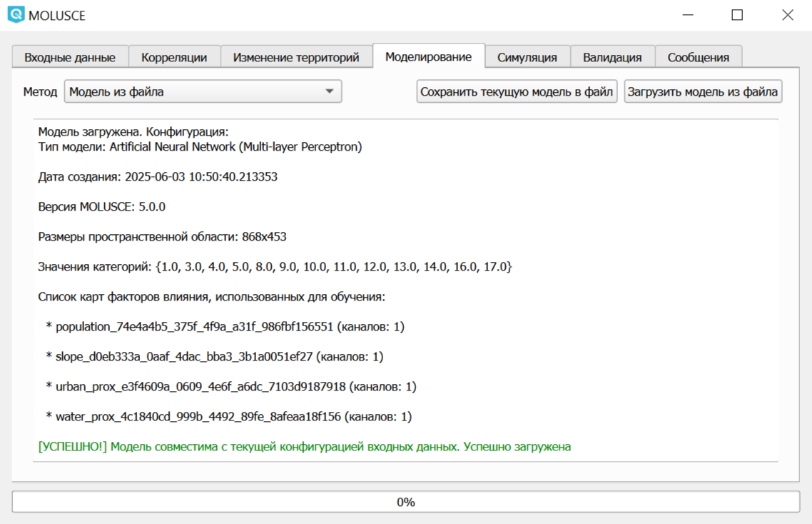Open the Корреляции tab
The width and height of the screenshot is (812, 524).
coord(174,57)
